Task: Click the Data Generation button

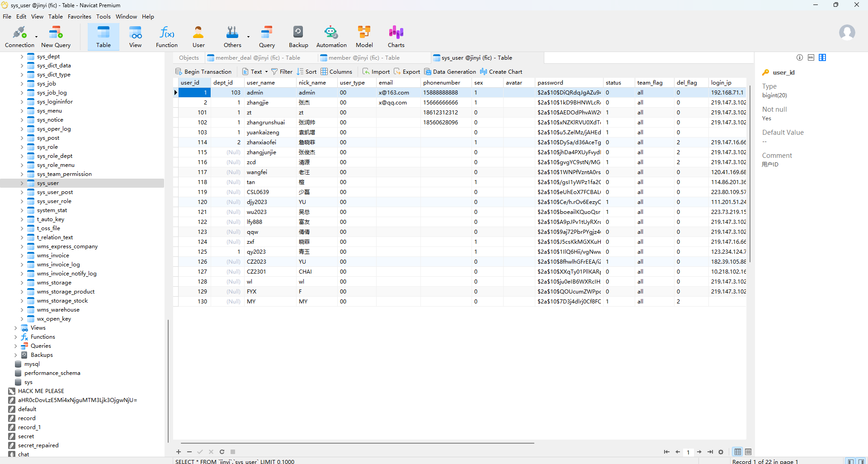Action: click(450, 71)
